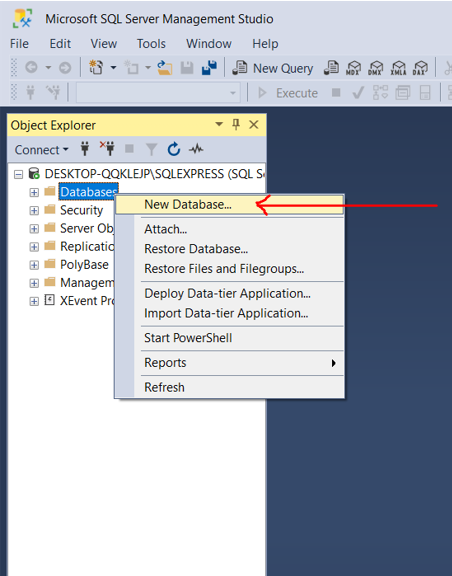Viewport: 452px width, 576px height.
Task: Open the New Project icon in toolbar
Action: point(96,68)
